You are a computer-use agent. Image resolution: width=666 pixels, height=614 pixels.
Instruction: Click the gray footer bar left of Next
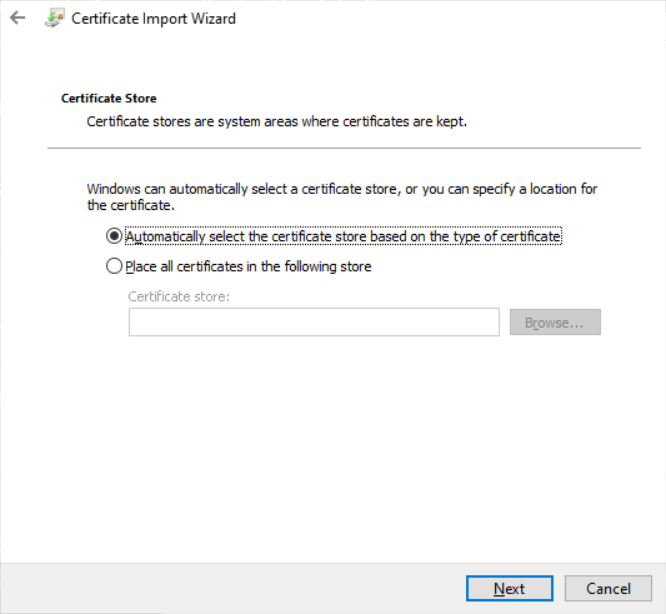click(230, 589)
